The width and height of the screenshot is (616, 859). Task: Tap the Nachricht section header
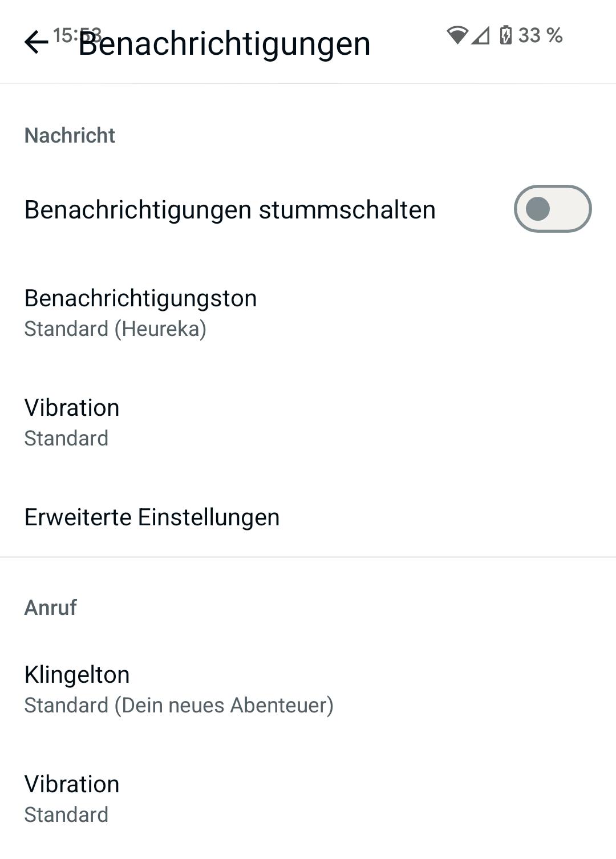pos(70,136)
